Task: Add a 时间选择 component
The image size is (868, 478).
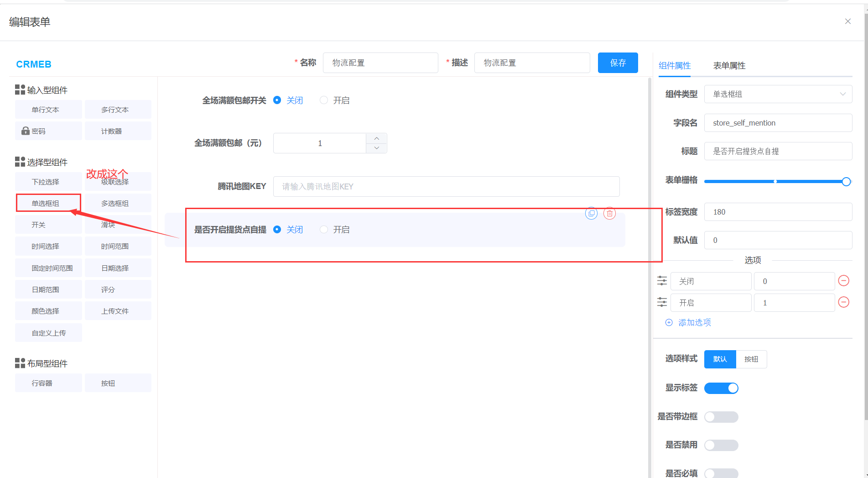Action: click(x=48, y=246)
